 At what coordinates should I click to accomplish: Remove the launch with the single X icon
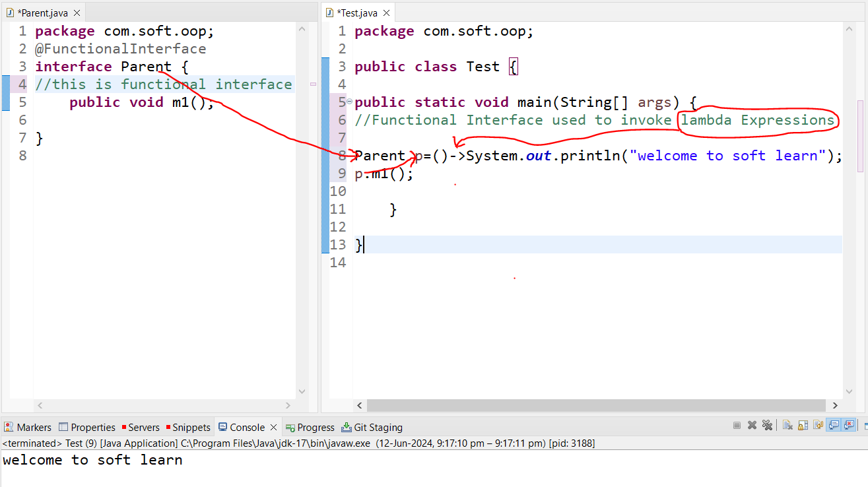click(x=752, y=426)
